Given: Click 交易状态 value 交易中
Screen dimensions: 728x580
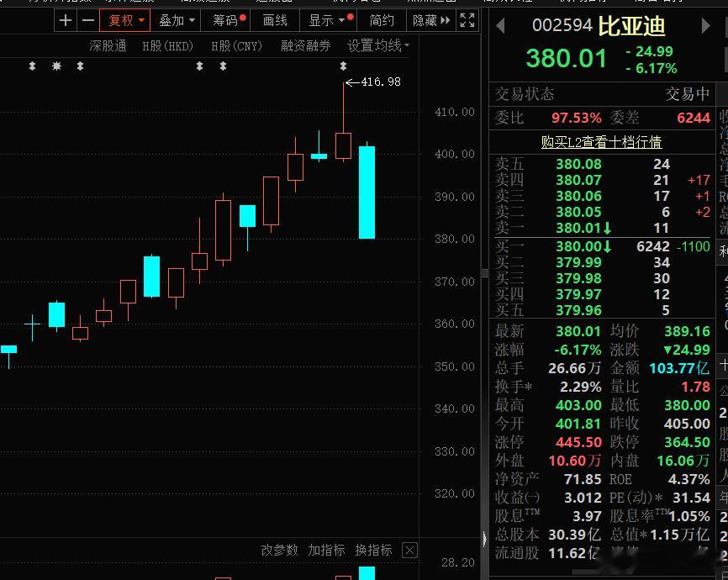Looking at the screenshot, I should [688, 94].
